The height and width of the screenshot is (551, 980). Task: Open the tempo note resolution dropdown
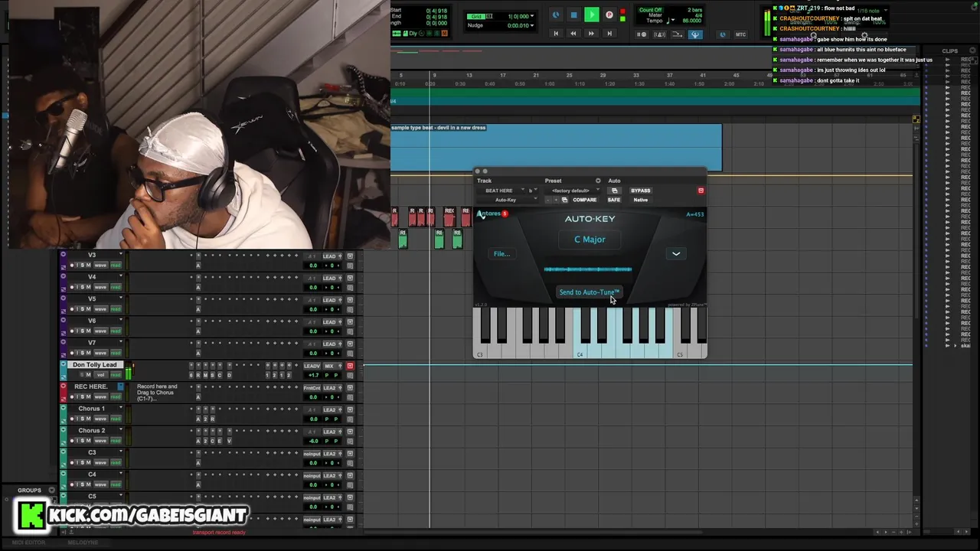pos(672,21)
